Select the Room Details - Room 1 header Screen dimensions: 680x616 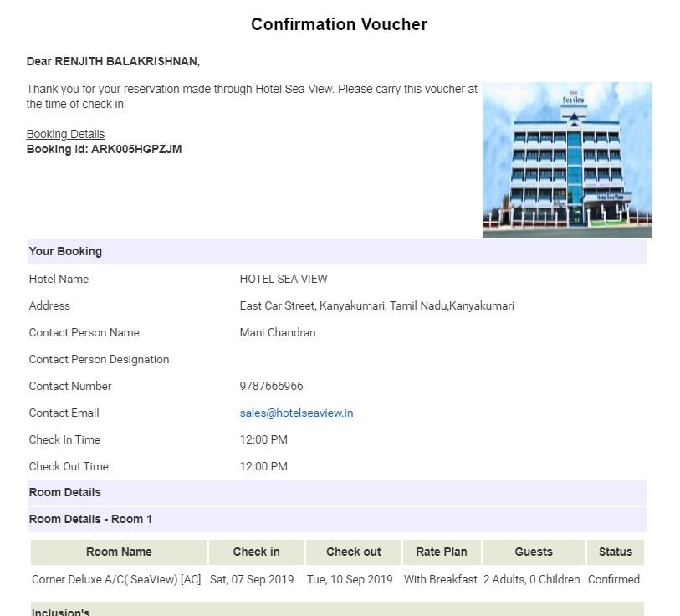tap(336, 520)
